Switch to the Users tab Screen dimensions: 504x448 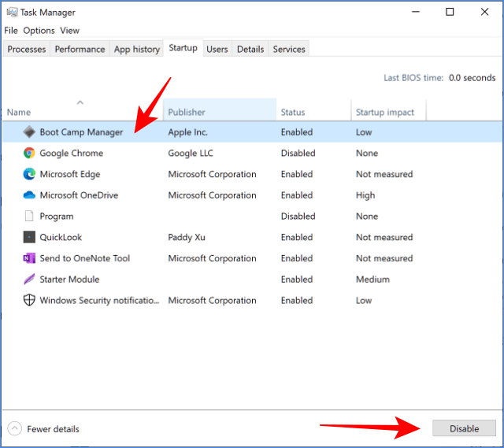[217, 49]
